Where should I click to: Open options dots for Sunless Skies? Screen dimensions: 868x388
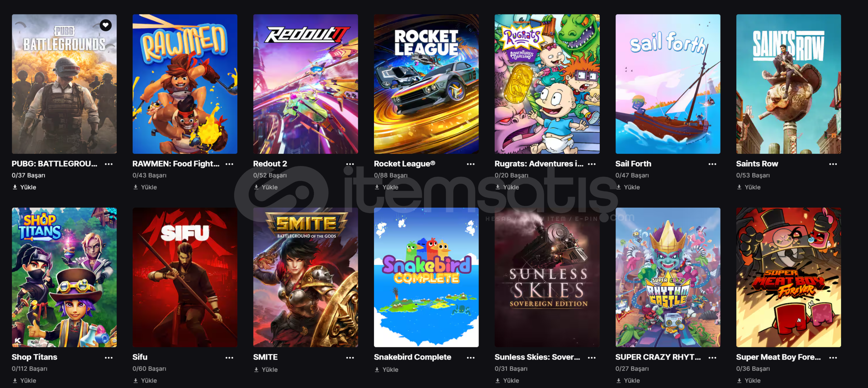point(591,358)
